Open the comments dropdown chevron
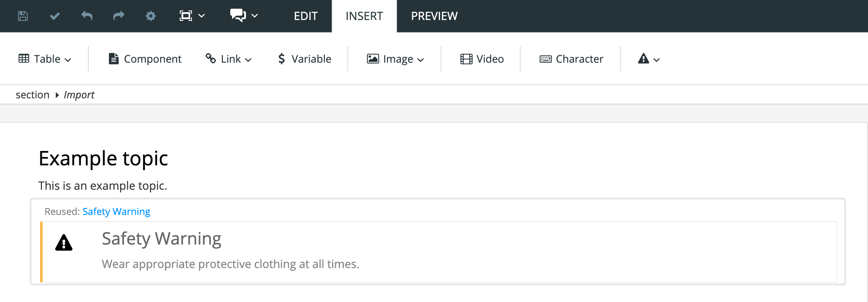Viewport: 868px width, 302px height. 255,16
